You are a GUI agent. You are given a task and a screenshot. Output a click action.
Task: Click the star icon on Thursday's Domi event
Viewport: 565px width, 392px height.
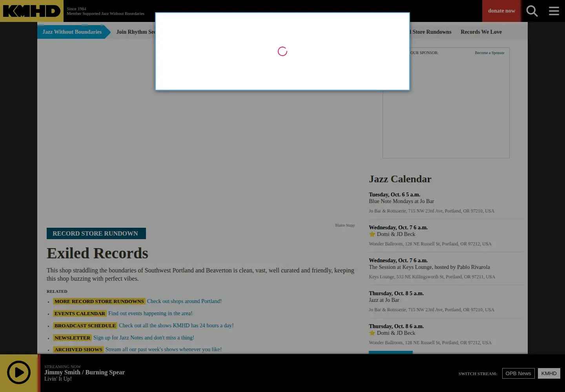click(372, 333)
